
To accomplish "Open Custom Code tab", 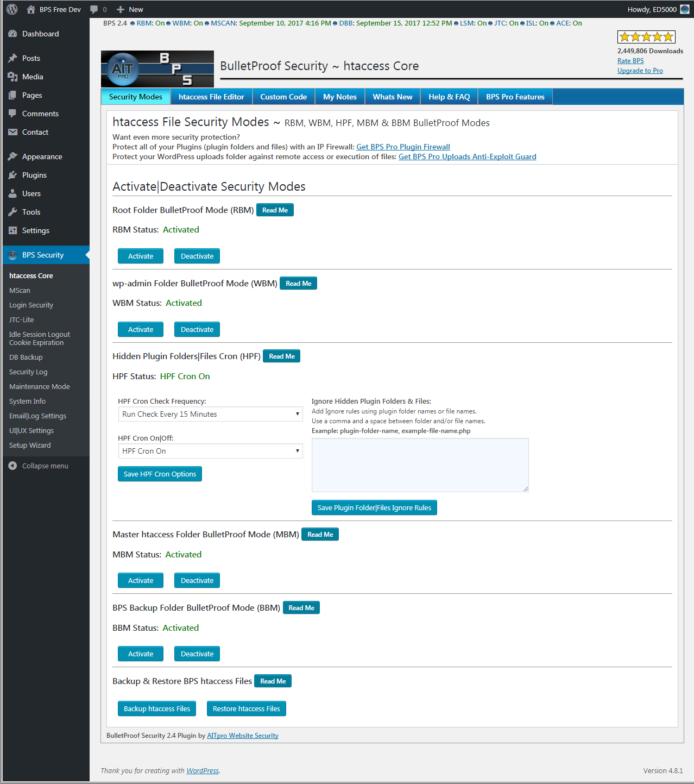I will click(x=283, y=97).
